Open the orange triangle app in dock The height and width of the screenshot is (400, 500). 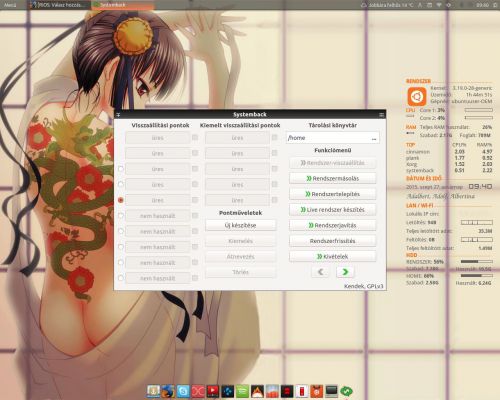(x=257, y=391)
